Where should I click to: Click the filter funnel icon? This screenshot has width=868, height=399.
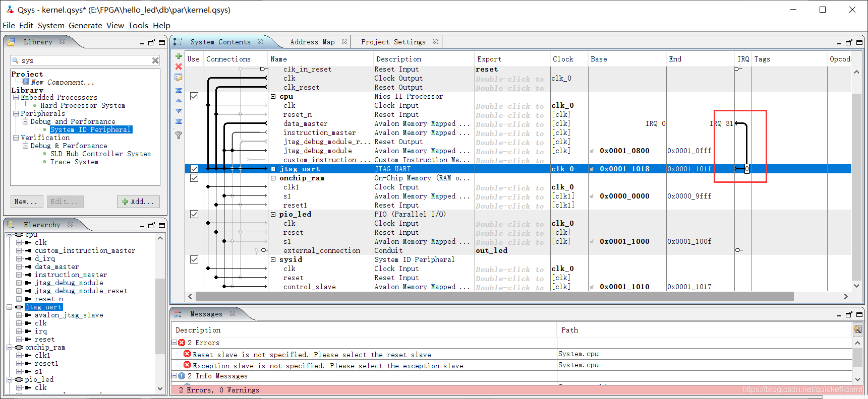pyautogui.click(x=179, y=135)
